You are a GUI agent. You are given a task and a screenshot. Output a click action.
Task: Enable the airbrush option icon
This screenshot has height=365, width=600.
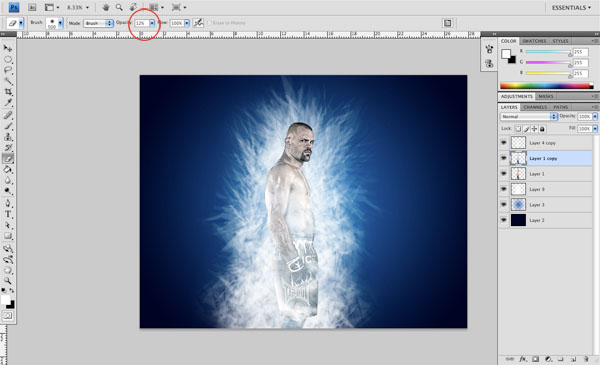click(198, 23)
